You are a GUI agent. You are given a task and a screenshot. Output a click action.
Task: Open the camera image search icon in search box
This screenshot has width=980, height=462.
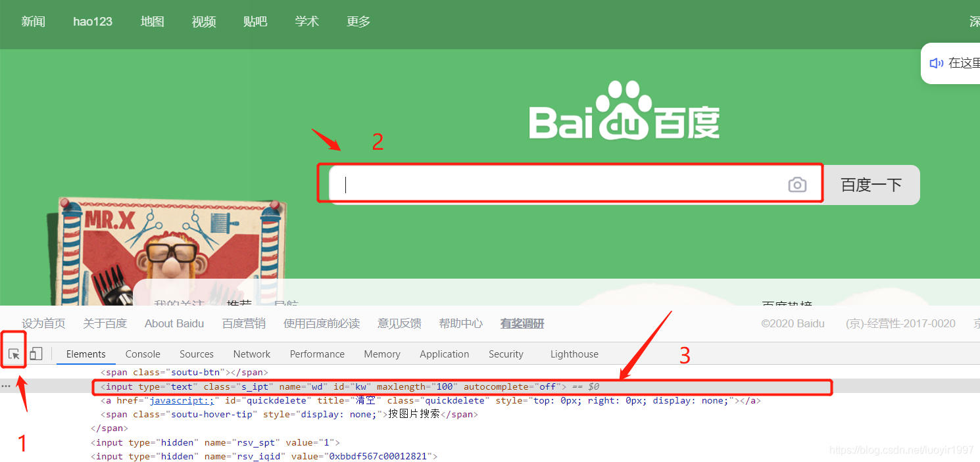point(797,185)
